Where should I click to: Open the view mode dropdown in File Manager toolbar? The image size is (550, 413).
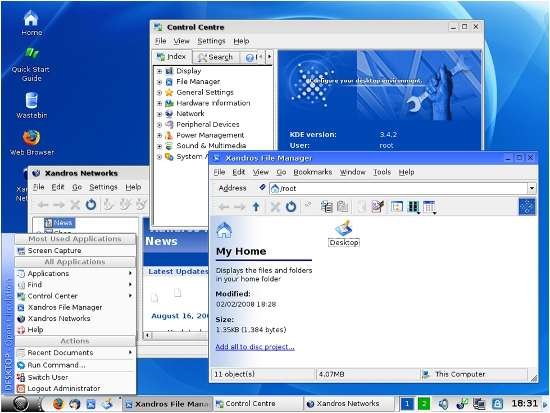[430, 207]
